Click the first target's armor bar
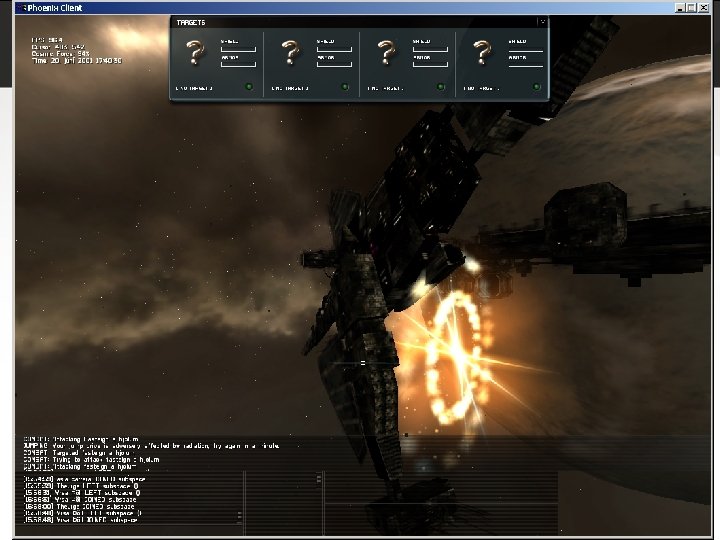The height and width of the screenshot is (540, 720). (x=238, y=65)
